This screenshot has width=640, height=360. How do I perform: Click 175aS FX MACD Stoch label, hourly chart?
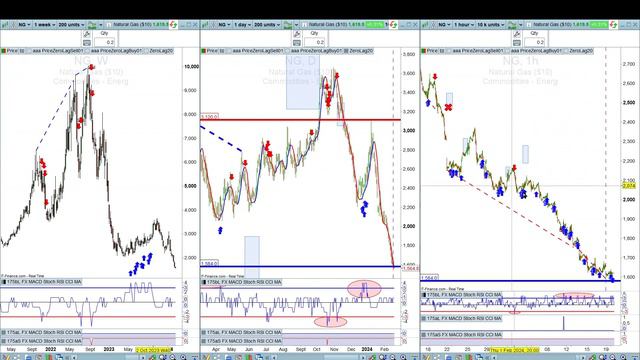click(462, 335)
